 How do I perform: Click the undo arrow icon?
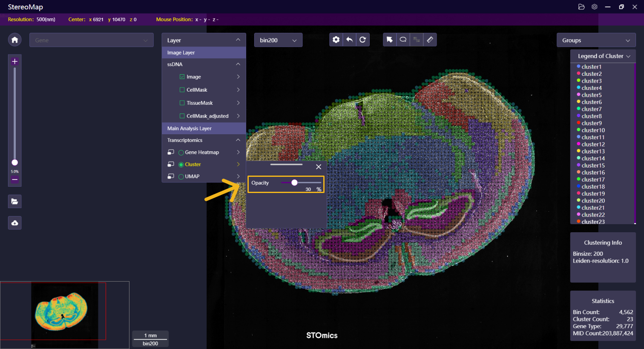(x=349, y=40)
